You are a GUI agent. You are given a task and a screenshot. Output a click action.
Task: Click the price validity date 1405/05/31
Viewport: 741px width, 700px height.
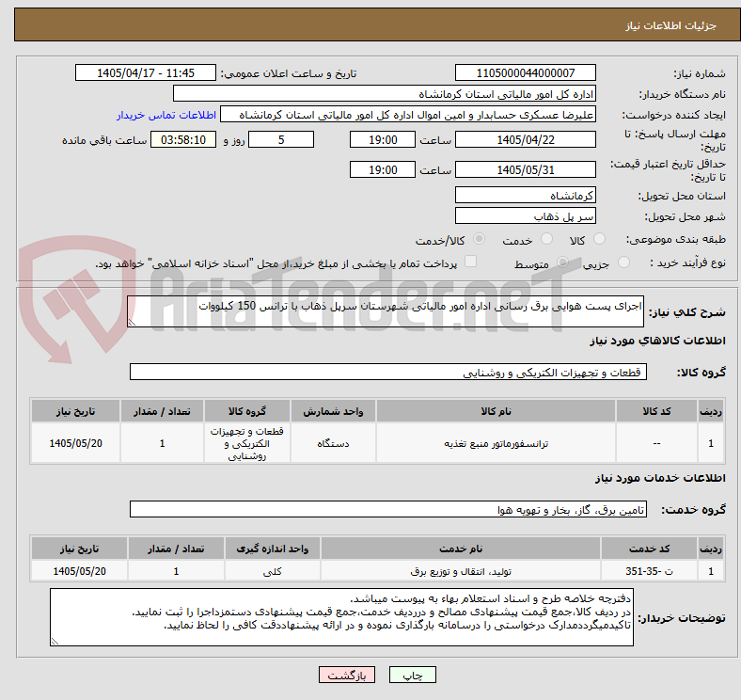[x=525, y=169]
